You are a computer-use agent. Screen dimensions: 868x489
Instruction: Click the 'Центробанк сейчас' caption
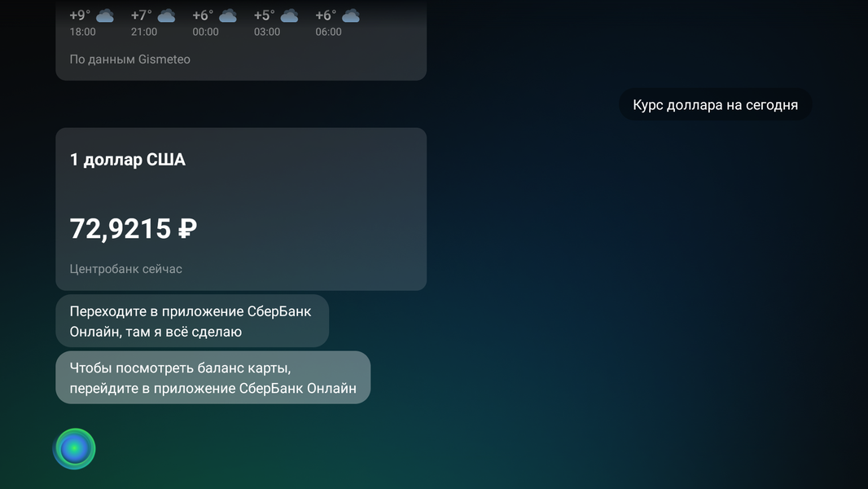125,269
